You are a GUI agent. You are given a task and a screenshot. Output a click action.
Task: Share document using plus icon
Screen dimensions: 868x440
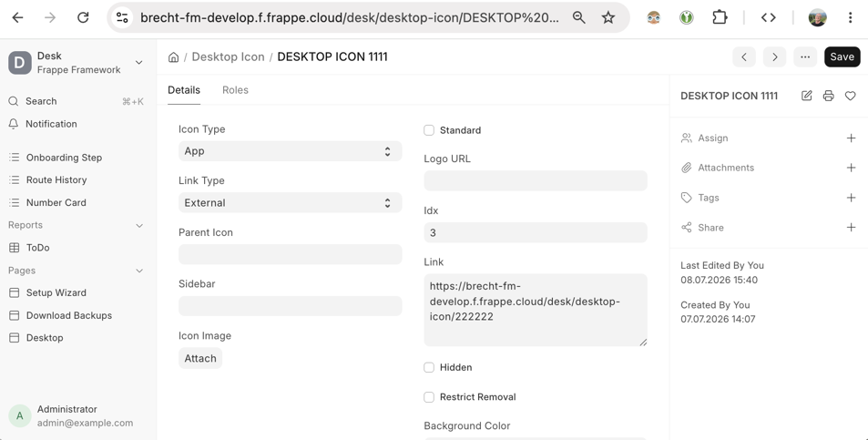851,227
